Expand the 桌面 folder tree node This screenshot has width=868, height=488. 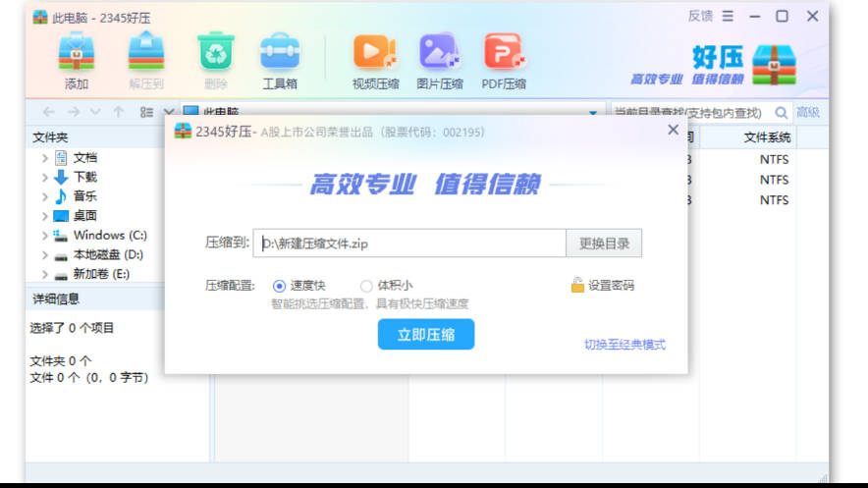point(45,216)
